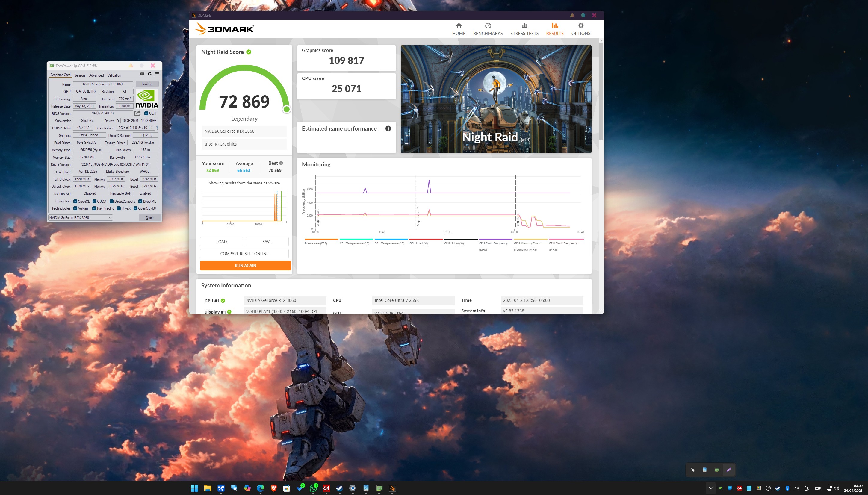Click the Best score info icon
Viewport: 868px width, 495px height.
(x=281, y=163)
